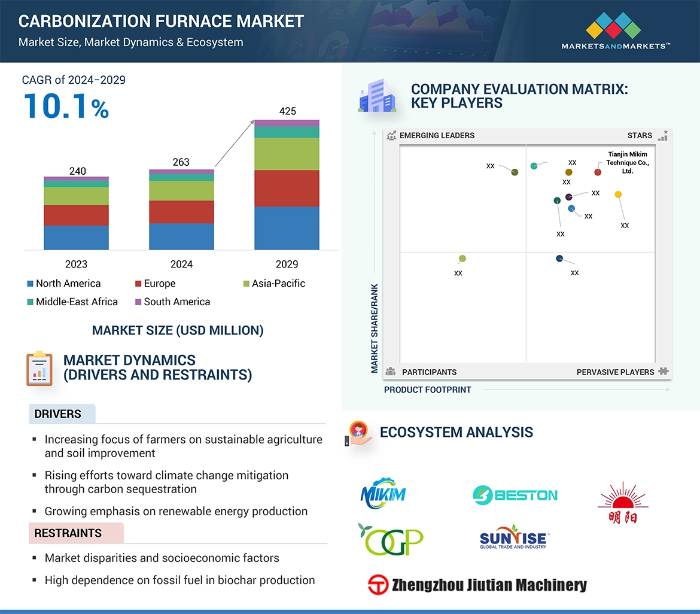The image size is (700, 614).
Task: Click the Zhengzhou Jiutian Machinery logo
Action: point(477,585)
